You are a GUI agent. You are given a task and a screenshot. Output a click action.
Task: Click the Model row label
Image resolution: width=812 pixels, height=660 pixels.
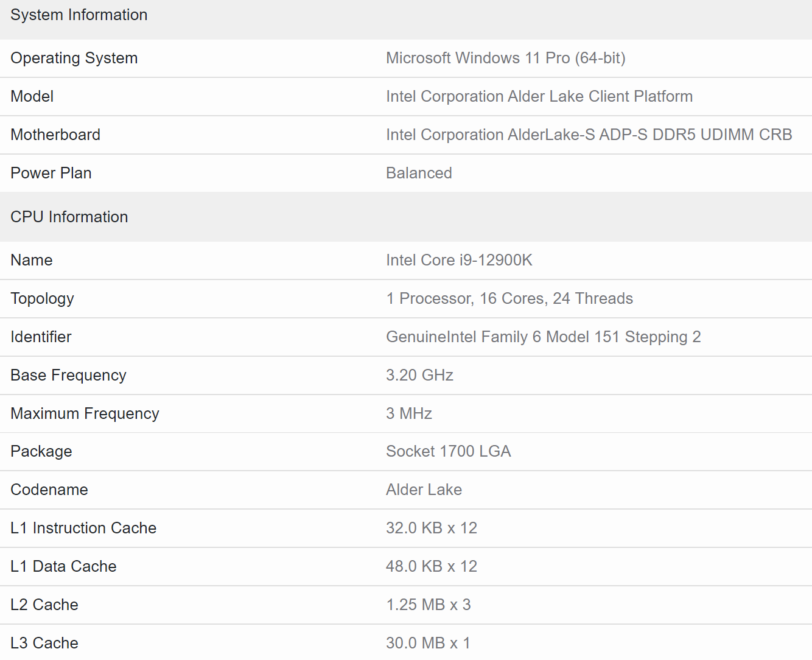point(32,96)
